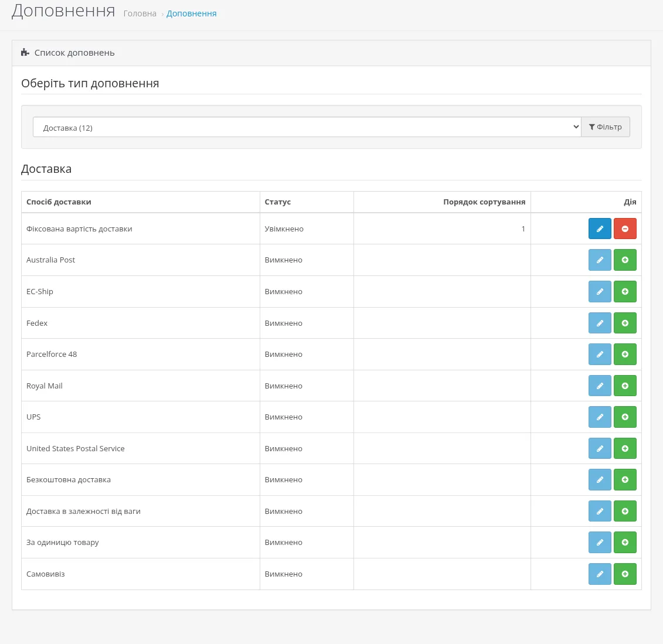663x644 pixels.
Task: Click the Список доповнень panel heading
Action: point(74,53)
